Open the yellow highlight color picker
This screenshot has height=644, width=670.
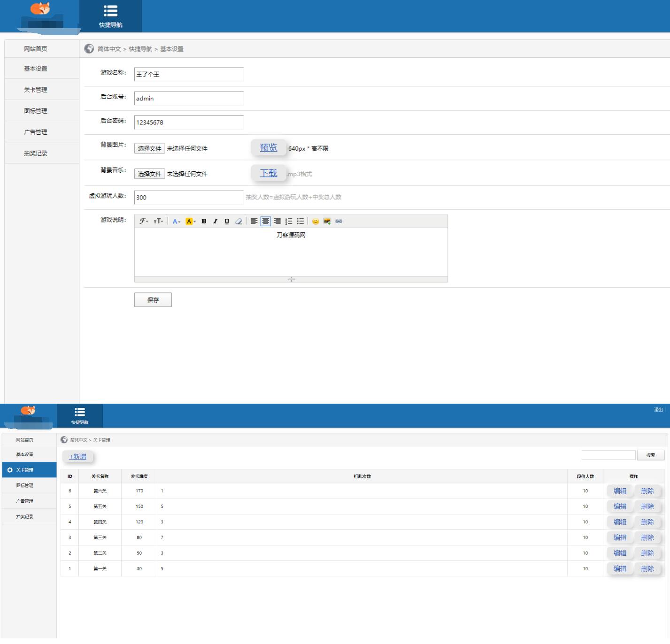pyautogui.click(x=191, y=221)
